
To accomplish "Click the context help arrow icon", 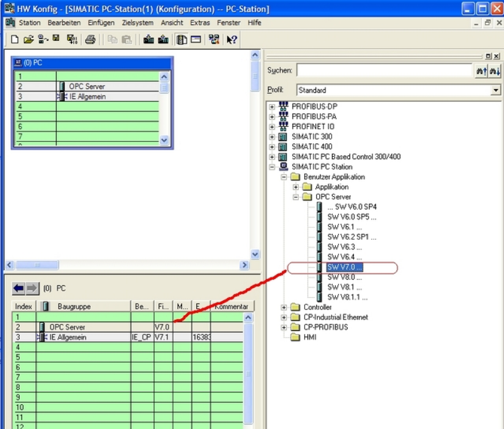I will click(231, 40).
